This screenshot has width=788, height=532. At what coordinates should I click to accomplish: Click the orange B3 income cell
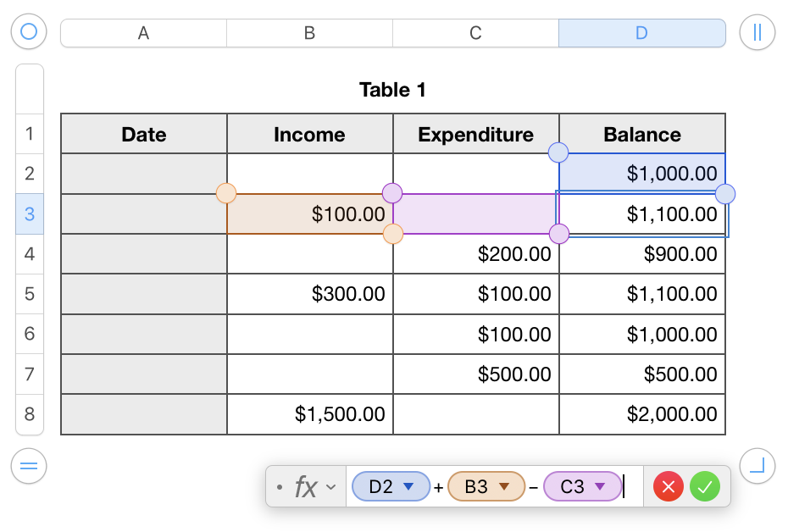tap(310, 214)
